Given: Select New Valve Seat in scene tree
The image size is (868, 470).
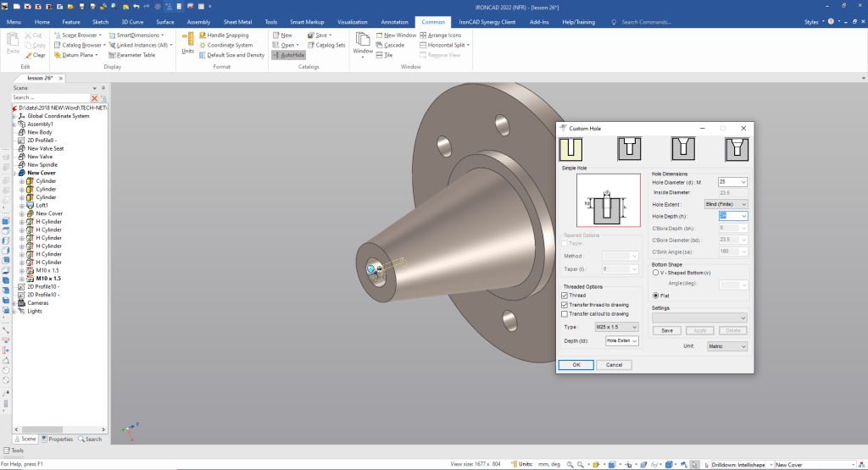Looking at the screenshot, I should 45,148.
